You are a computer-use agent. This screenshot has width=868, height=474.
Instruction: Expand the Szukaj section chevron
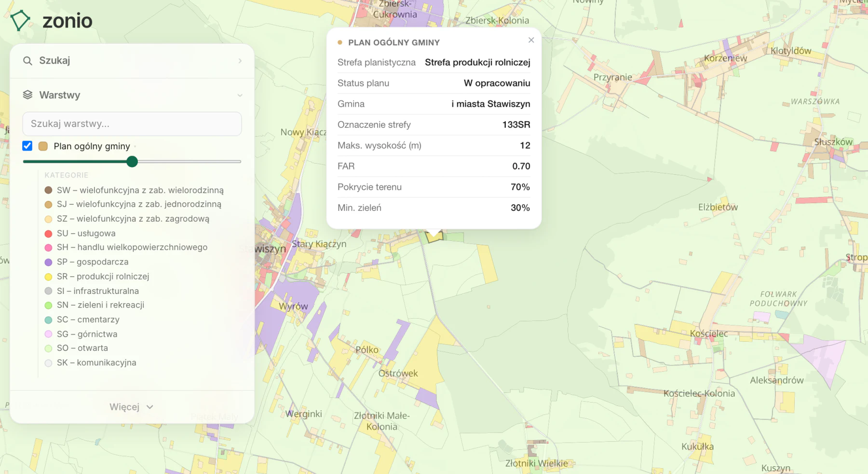240,61
